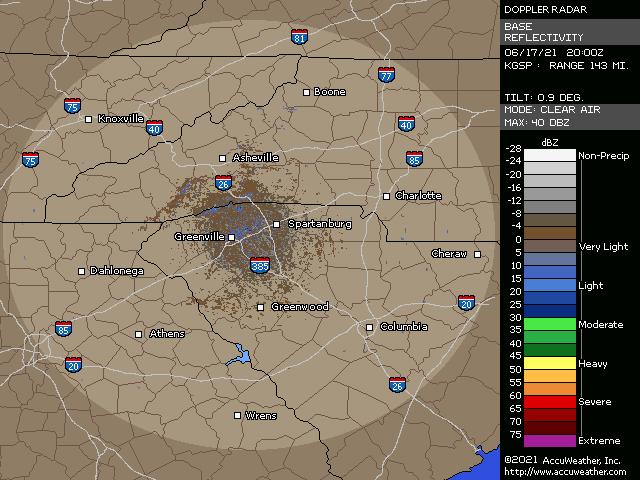Viewport: 640px width, 480px height.
Task: Click the purple Extreme legend swatch
Action: click(x=539, y=440)
